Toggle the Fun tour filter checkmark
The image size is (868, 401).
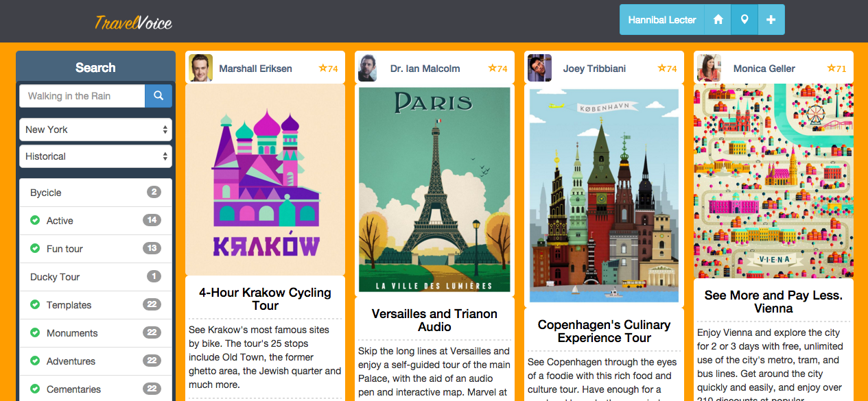[x=35, y=249]
